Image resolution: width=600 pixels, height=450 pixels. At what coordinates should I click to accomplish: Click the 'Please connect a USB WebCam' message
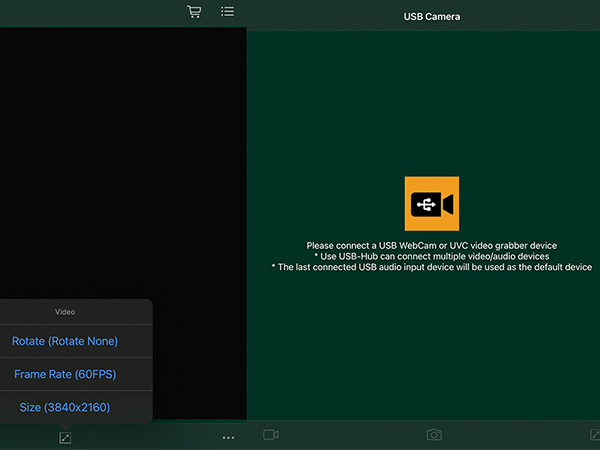click(431, 245)
